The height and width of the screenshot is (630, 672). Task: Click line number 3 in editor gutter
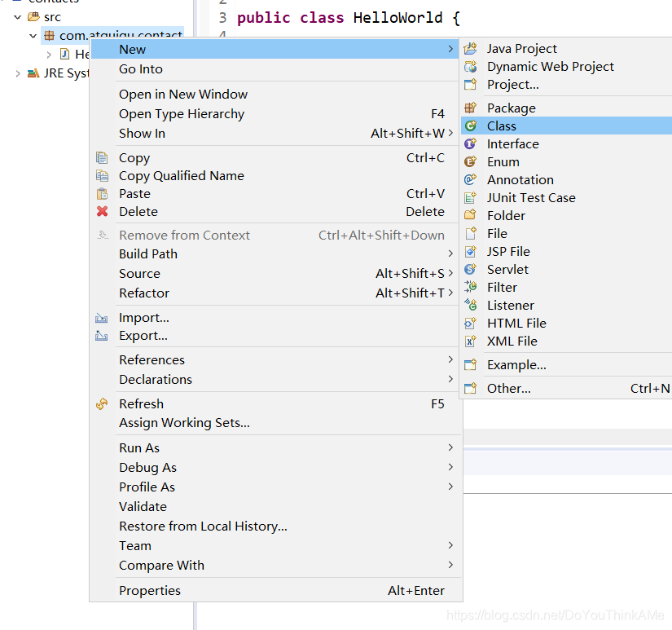222,18
